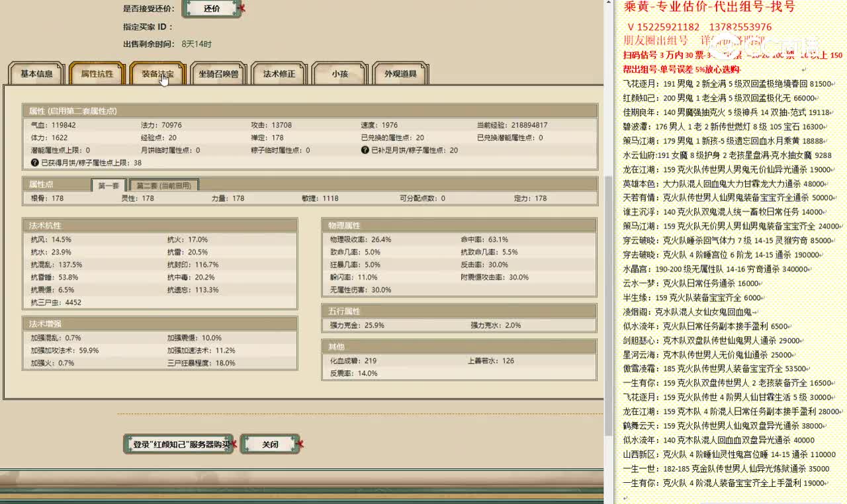Click the 化血成碧: 219 entry
The image size is (847, 504).
pos(353,361)
